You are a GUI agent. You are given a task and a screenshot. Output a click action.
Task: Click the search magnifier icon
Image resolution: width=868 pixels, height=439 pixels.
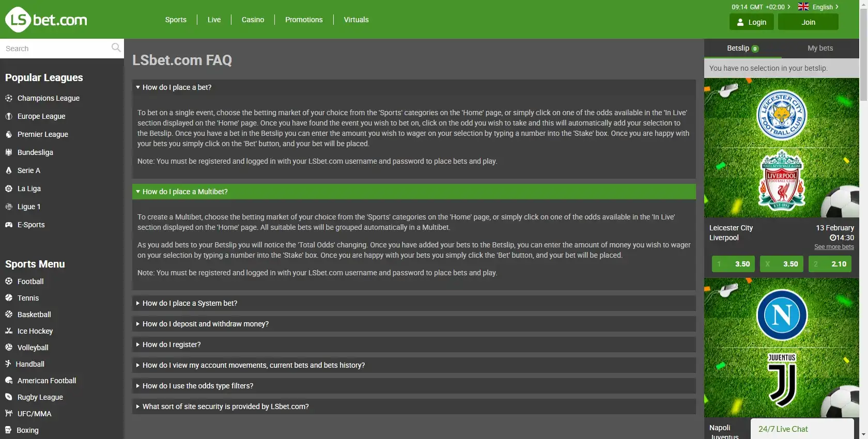[116, 48]
